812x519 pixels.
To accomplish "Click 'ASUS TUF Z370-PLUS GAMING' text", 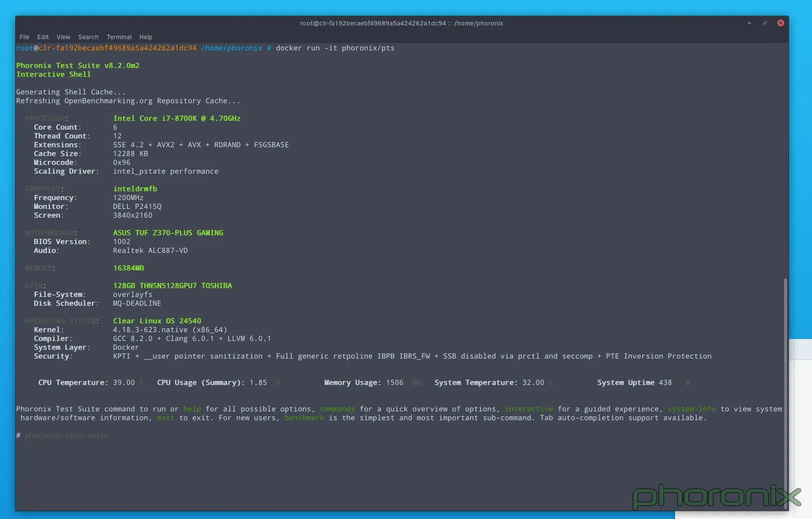I will pyautogui.click(x=168, y=233).
